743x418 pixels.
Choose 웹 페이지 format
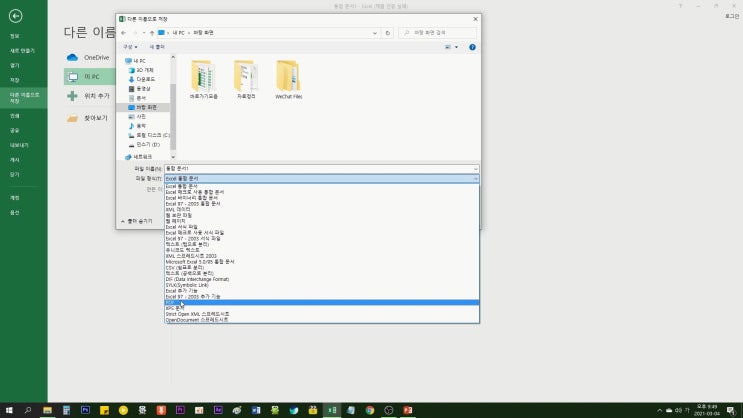coord(322,221)
